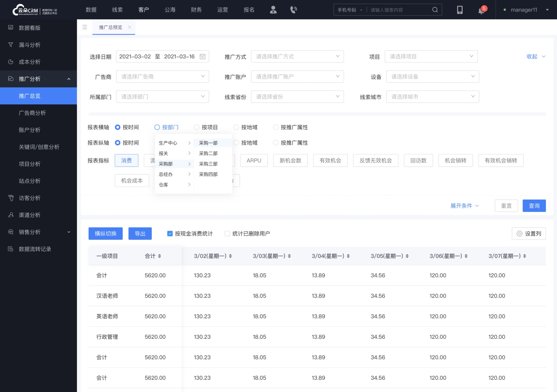Click 重置 reset button
The image size is (557, 392).
pos(507,206)
